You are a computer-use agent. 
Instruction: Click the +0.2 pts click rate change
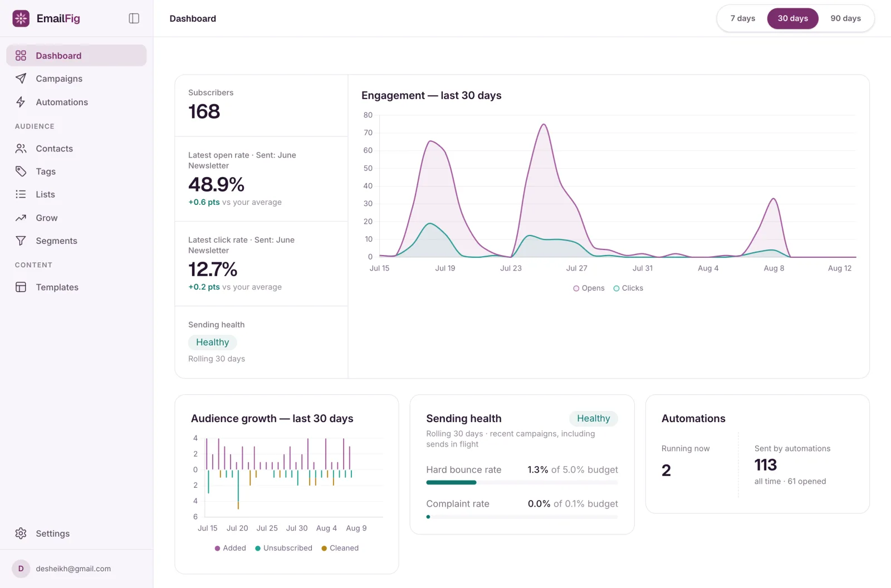(204, 287)
